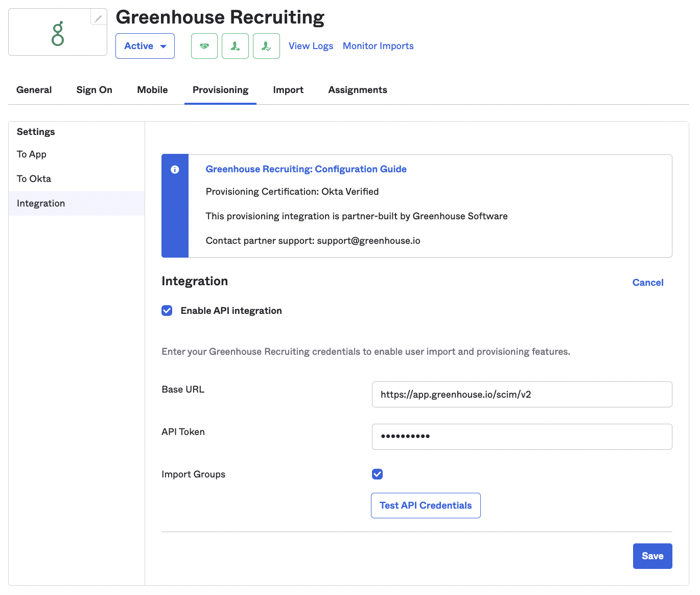Image resolution: width=700 pixels, height=595 pixels.
Task: Toggle Enable API integration checkbox
Action: (167, 311)
